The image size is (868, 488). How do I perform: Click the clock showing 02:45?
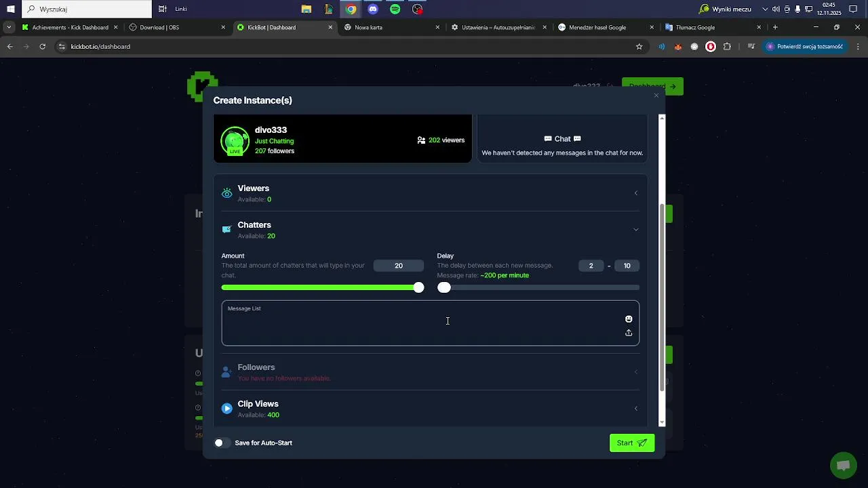[x=829, y=5]
